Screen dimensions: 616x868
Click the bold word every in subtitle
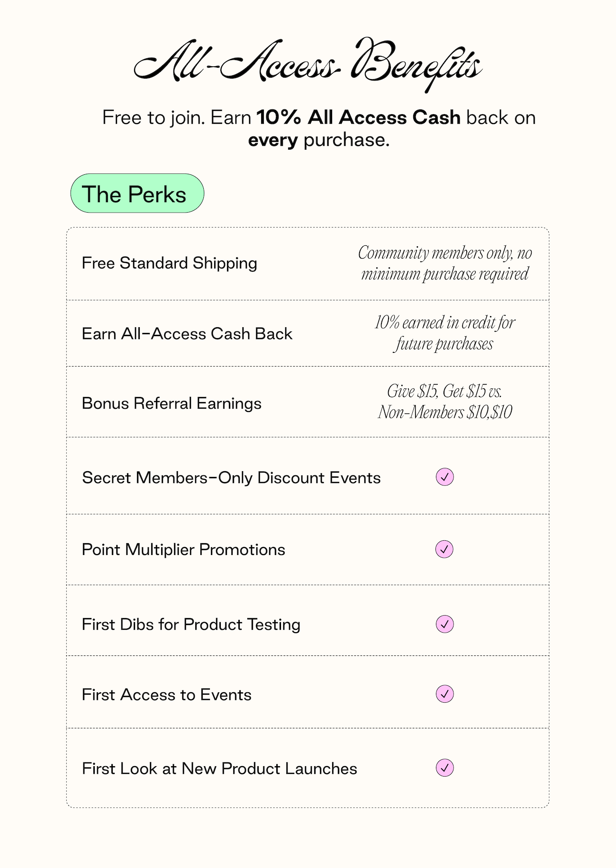click(273, 140)
